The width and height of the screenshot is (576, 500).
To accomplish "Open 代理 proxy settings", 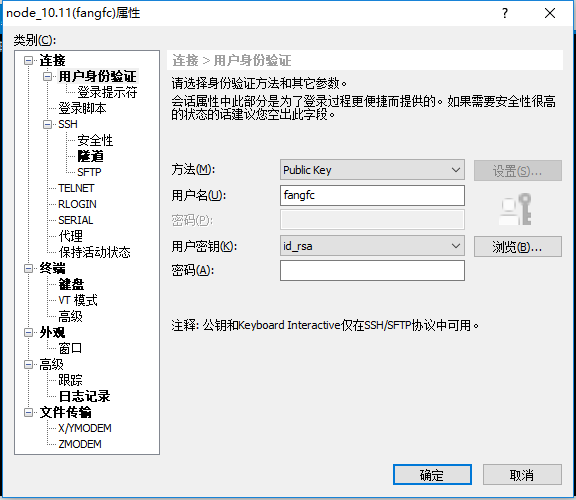I will click(71, 236).
